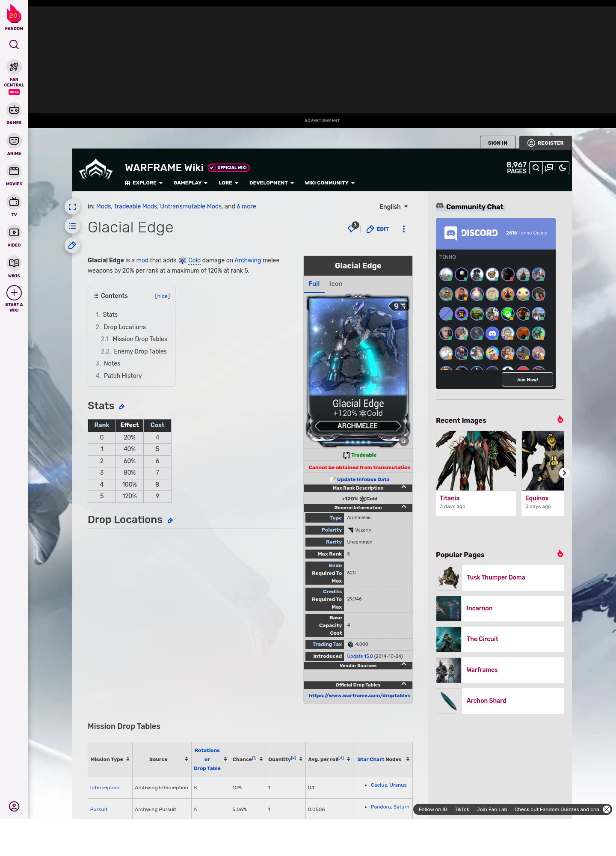
Task: Toggle dark mode moon icon
Action: click(563, 168)
